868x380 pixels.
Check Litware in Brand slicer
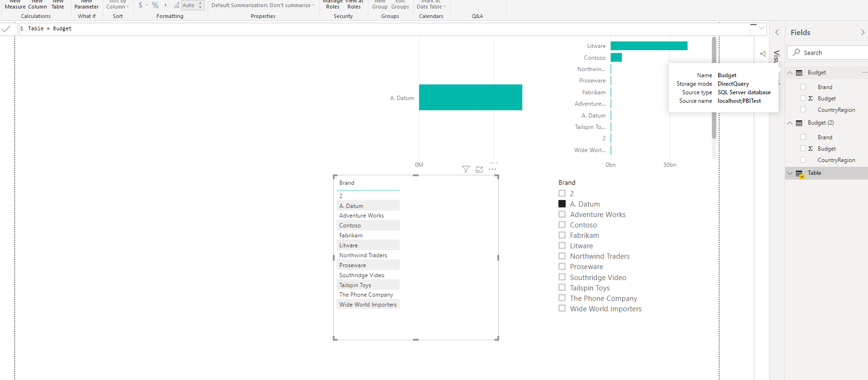(x=562, y=245)
